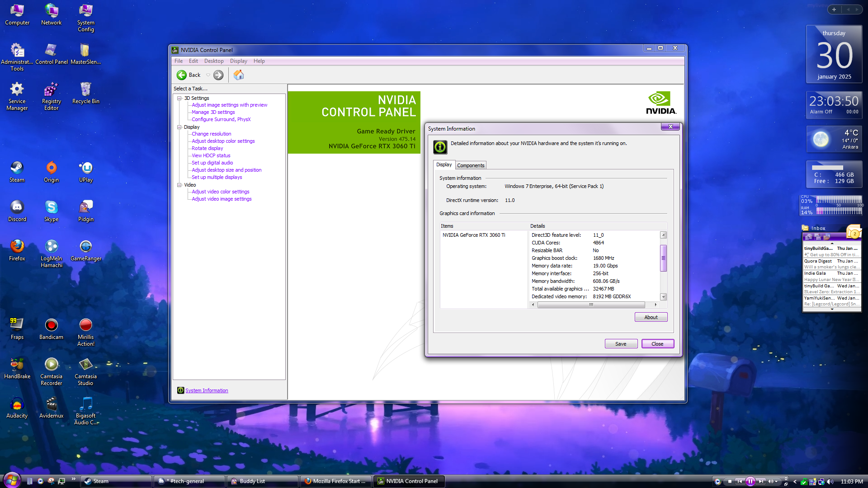Open Adjust video color settings
This screenshot has width=868, height=488.
coord(220,192)
